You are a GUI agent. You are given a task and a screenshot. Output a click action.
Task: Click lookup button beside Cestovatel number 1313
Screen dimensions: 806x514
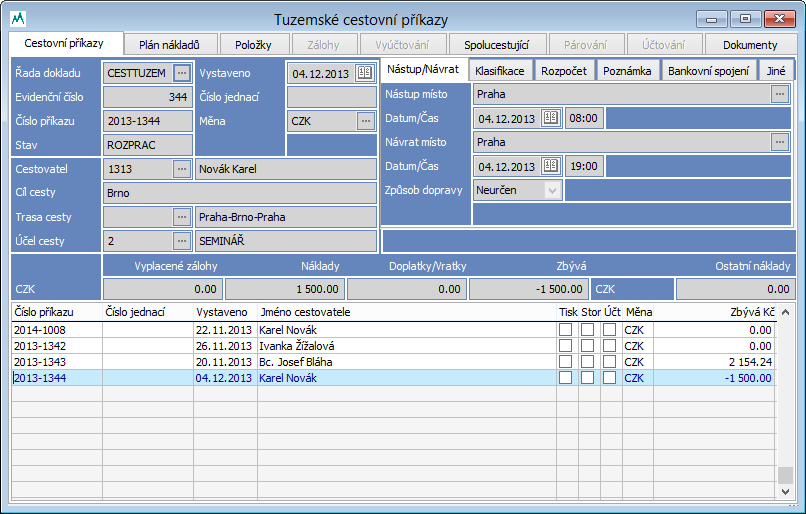(181, 169)
